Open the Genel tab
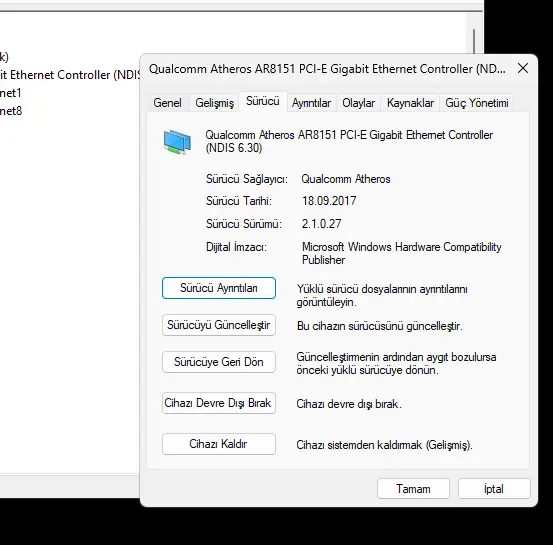Image resolution: width=553 pixels, height=545 pixels. click(168, 103)
